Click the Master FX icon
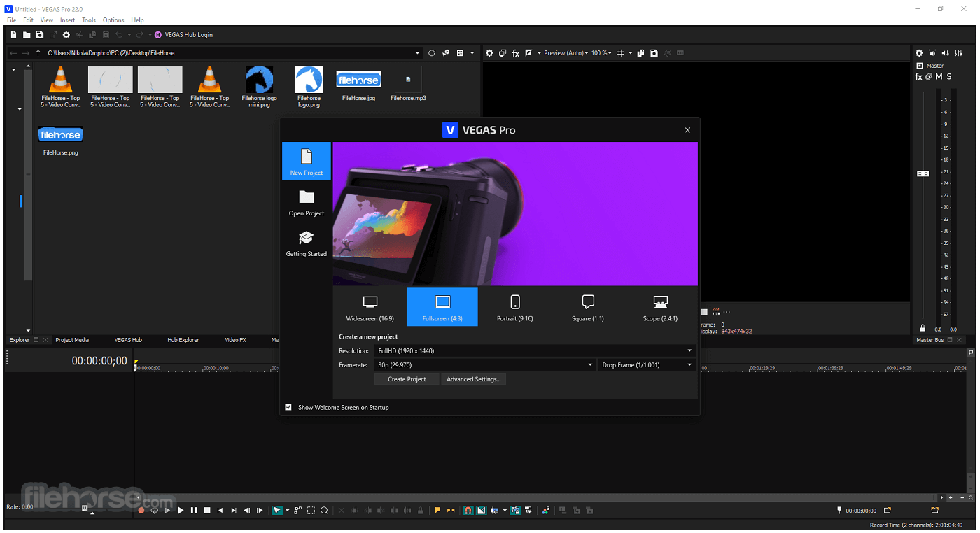 pyautogui.click(x=919, y=77)
